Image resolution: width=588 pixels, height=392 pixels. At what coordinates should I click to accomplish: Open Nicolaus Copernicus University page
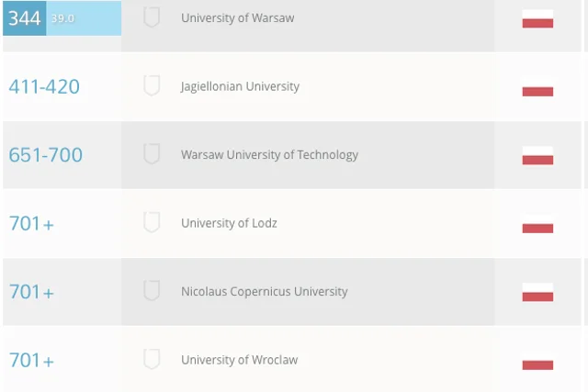(x=265, y=292)
